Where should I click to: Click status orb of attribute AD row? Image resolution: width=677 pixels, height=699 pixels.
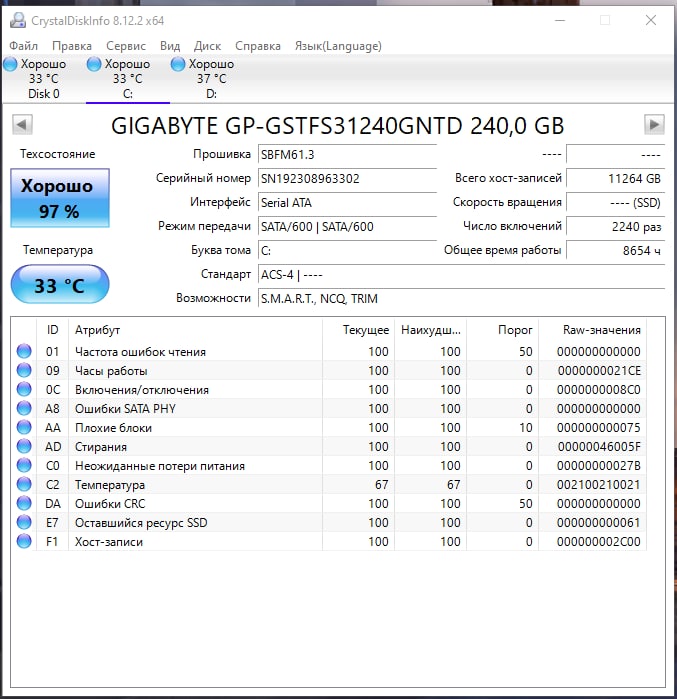tap(24, 446)
